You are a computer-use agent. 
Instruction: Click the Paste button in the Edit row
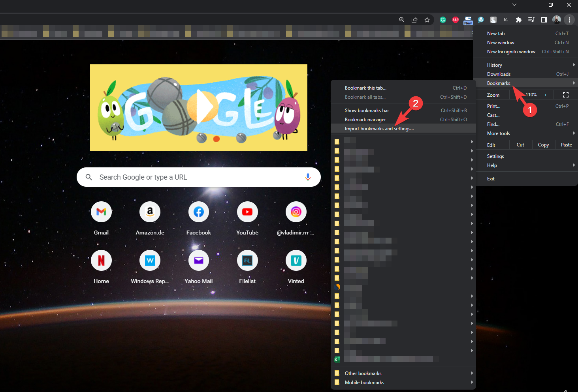pyautogui.click(x=567, y=145)
